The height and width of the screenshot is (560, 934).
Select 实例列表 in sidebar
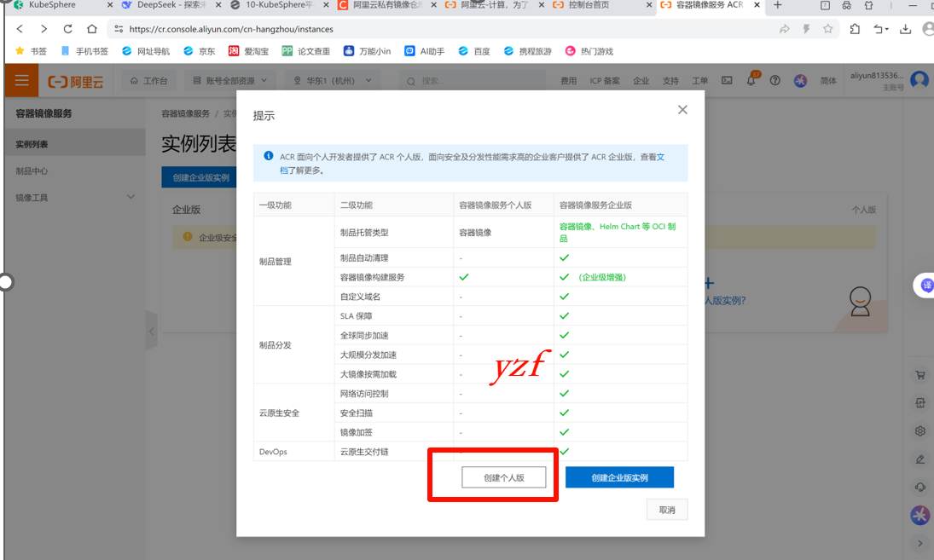75,144
